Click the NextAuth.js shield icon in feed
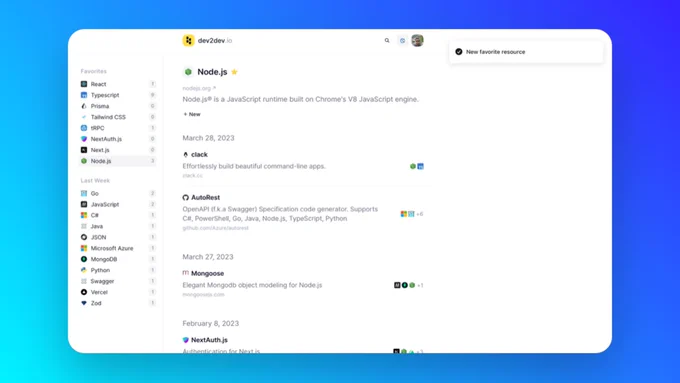680x383 pixels. (186, 340)
